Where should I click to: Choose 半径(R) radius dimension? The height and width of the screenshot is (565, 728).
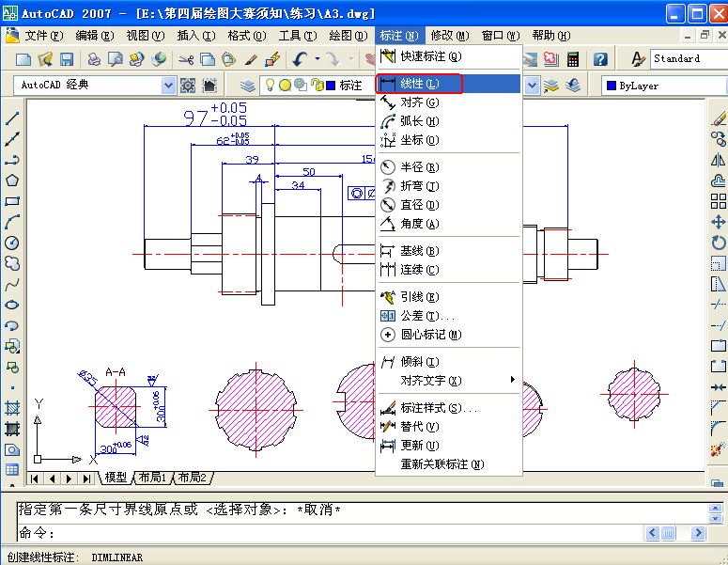448,167
